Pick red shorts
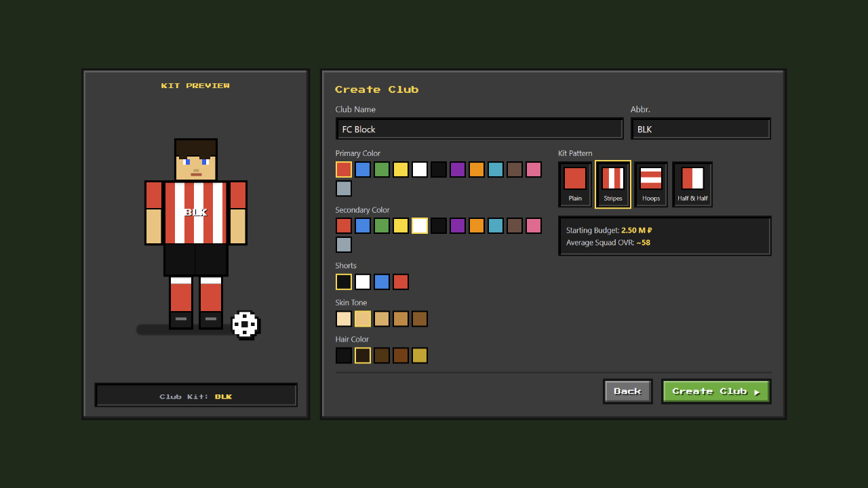 click(401, 282)
